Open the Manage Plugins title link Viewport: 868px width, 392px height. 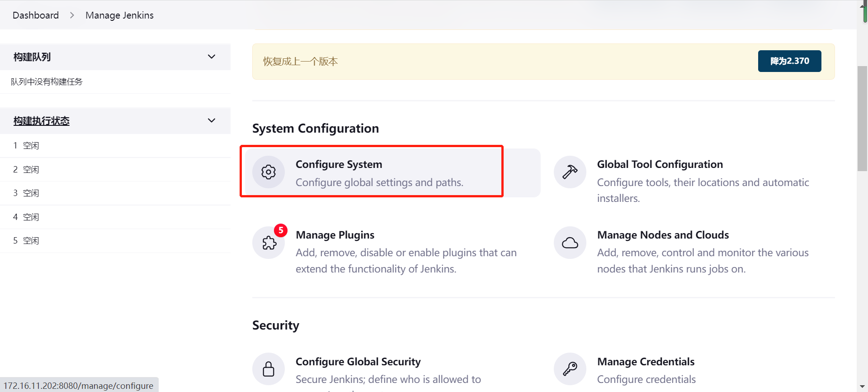(335, 235)
